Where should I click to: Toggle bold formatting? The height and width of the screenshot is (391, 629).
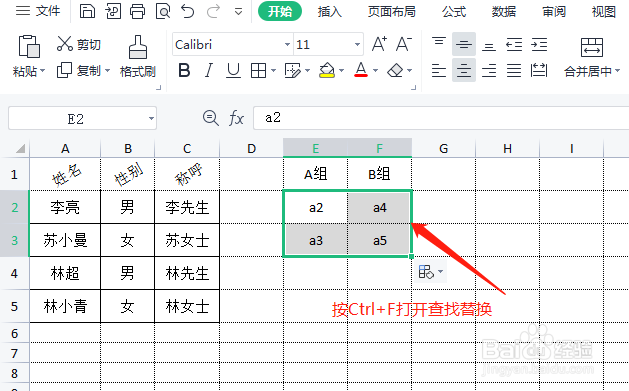click(x=184, y=71)
